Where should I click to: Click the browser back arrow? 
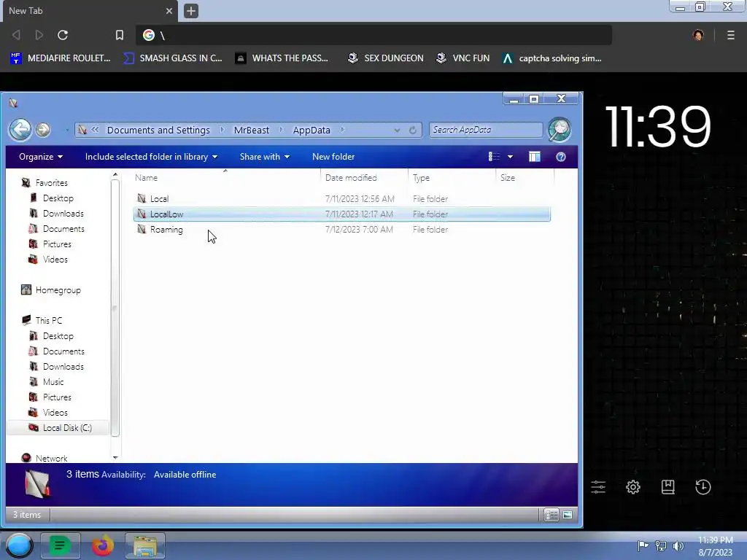(16, 35)
